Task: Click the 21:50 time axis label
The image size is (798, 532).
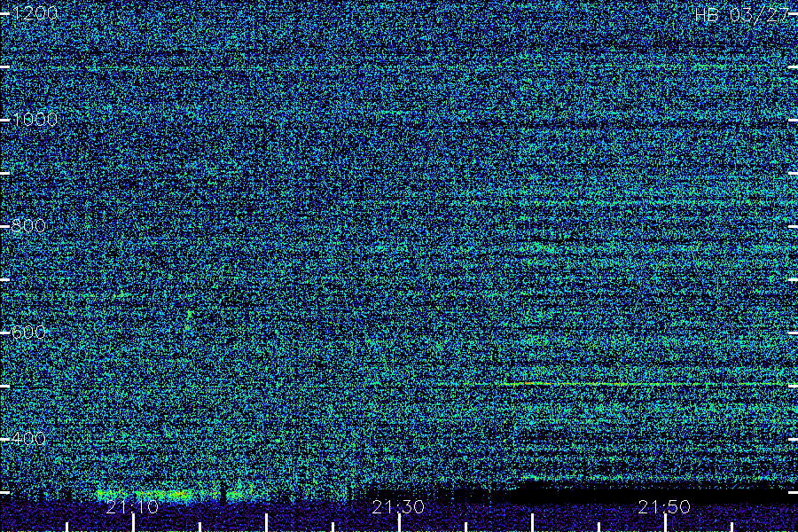Action: [x=664, y=507]
